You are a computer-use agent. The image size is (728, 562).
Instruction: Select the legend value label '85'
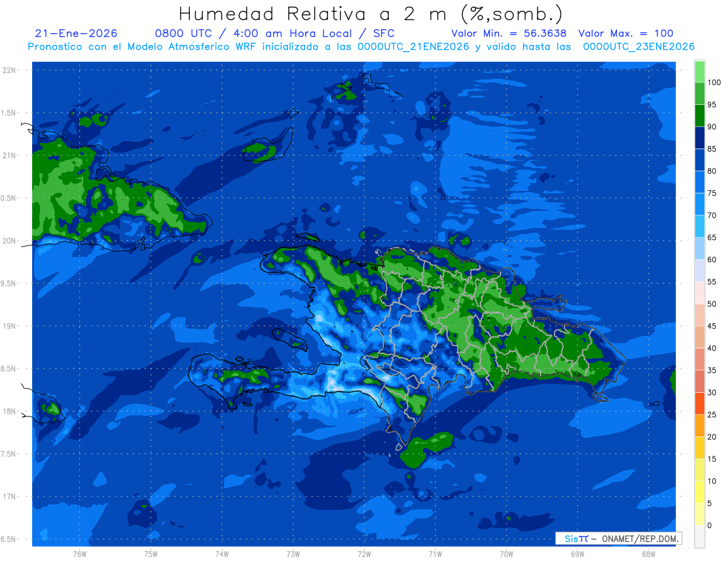[712, 149]
